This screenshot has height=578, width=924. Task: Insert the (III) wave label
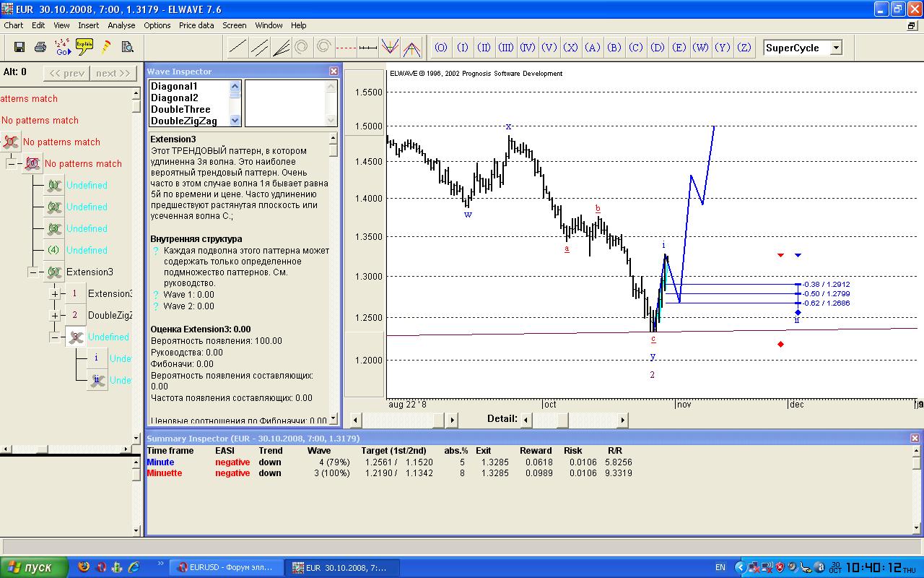click(506, 48)
